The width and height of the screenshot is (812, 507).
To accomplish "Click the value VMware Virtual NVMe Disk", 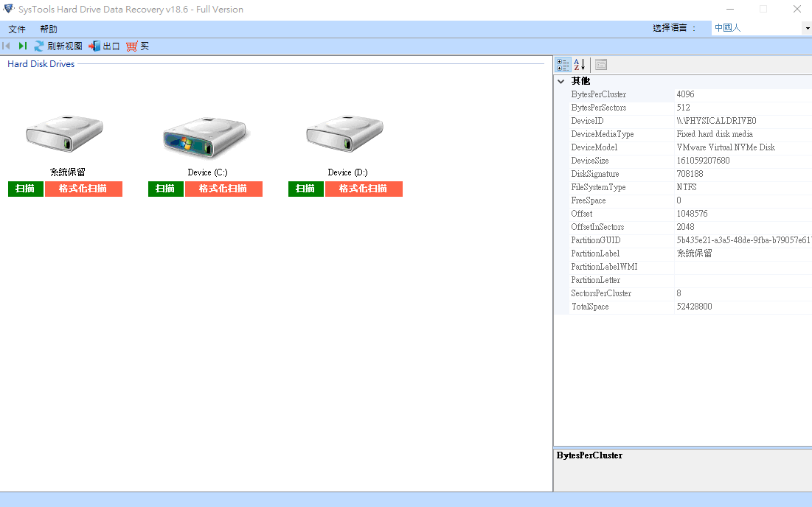I will pos(726,147).
